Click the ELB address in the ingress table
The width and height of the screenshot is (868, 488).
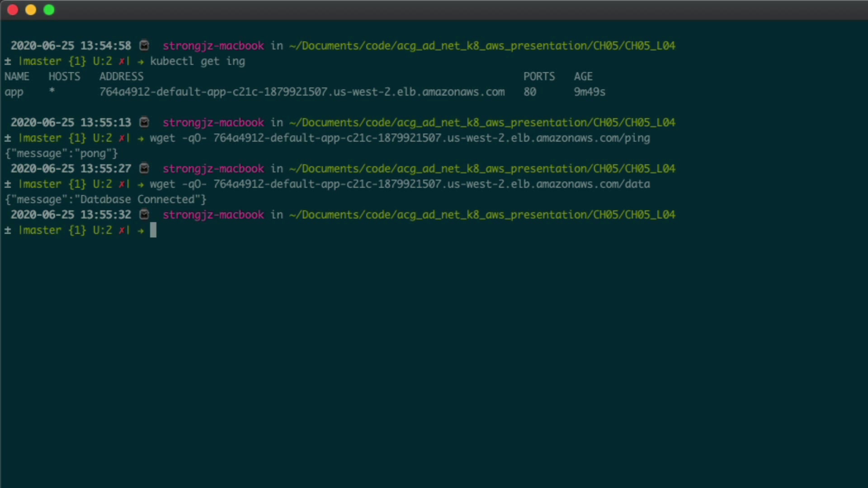pyautogui.click(x=302, y=92)
